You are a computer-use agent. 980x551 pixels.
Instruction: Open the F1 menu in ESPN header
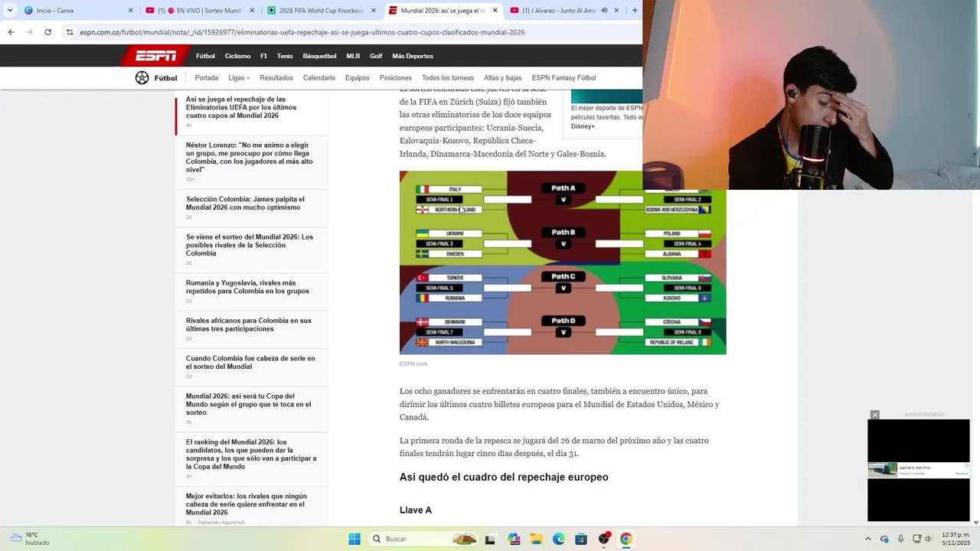pyautogui.click(x=263, y=56)
